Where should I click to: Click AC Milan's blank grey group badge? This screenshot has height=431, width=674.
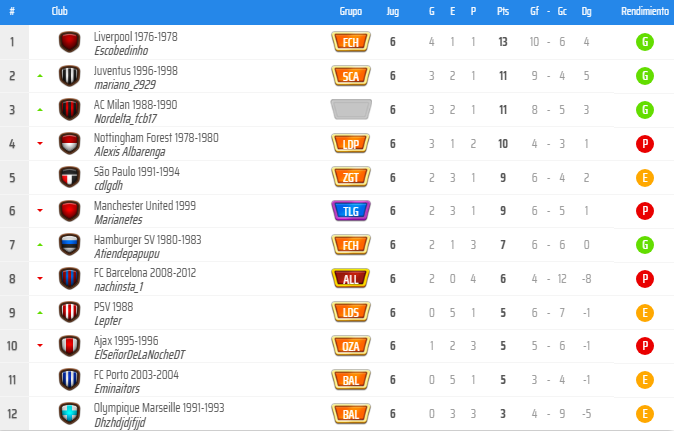click(350, 110)
